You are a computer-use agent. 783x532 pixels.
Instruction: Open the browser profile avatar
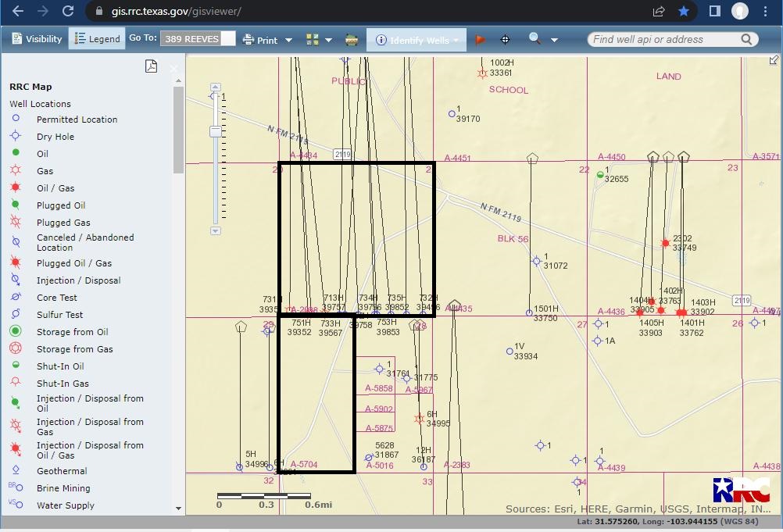coord(740,11)
